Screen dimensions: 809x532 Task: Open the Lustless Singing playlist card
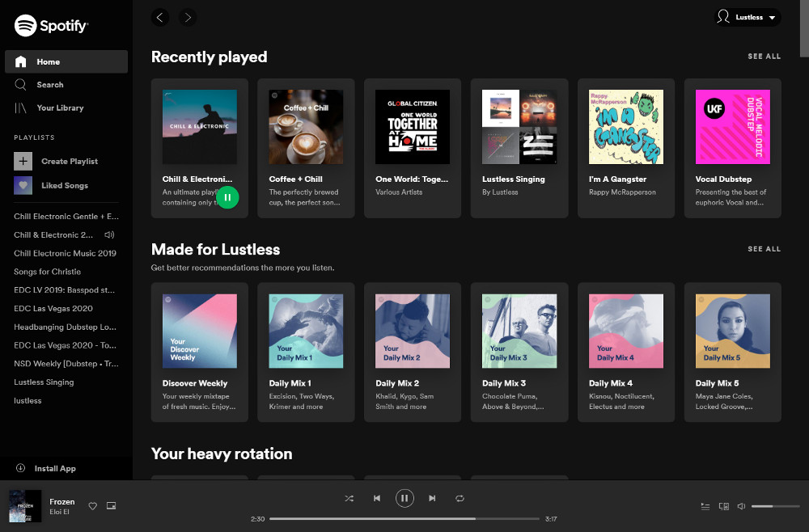(x=519, y=149)
